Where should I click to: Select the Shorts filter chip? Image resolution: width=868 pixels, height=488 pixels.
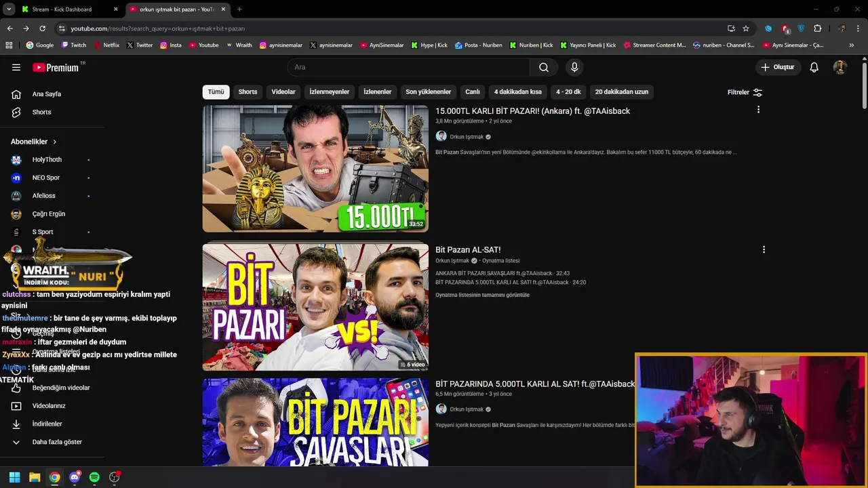point(248,91)
